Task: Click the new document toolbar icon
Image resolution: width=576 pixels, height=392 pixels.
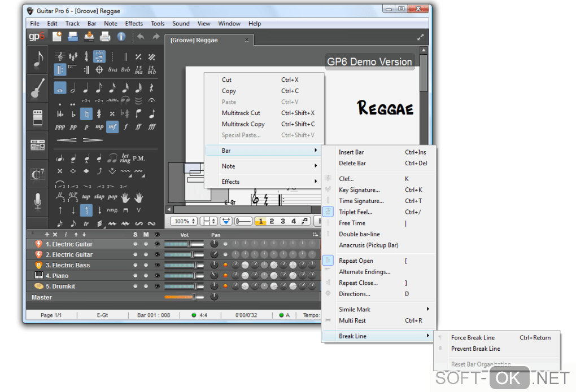Action: click(x=57, y=36)
